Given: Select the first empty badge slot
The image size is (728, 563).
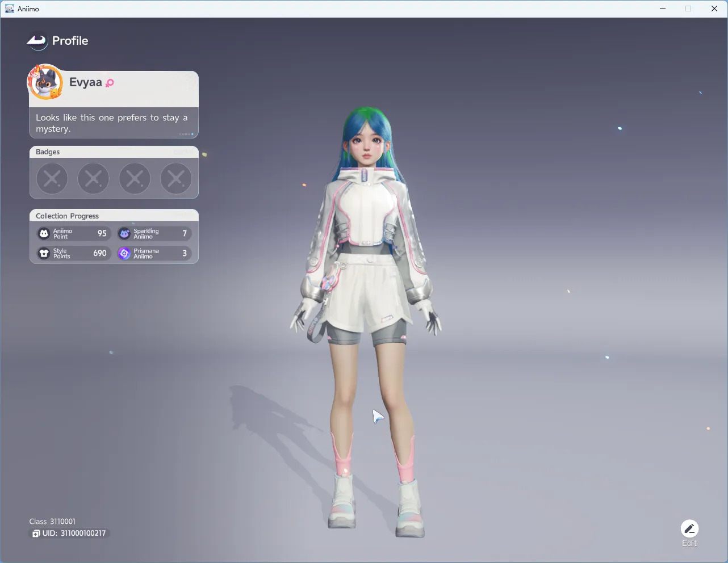Looking at the screenshot, I should pos(52,178).
